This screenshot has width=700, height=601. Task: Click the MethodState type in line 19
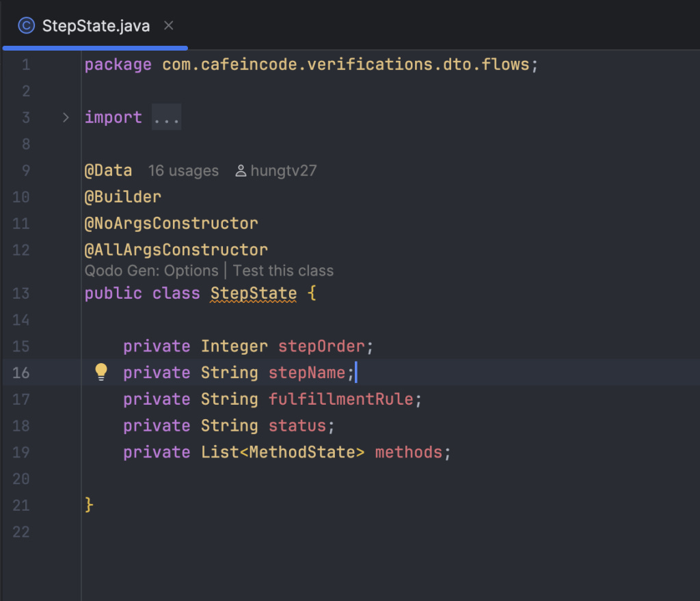[x=301, y=453]
